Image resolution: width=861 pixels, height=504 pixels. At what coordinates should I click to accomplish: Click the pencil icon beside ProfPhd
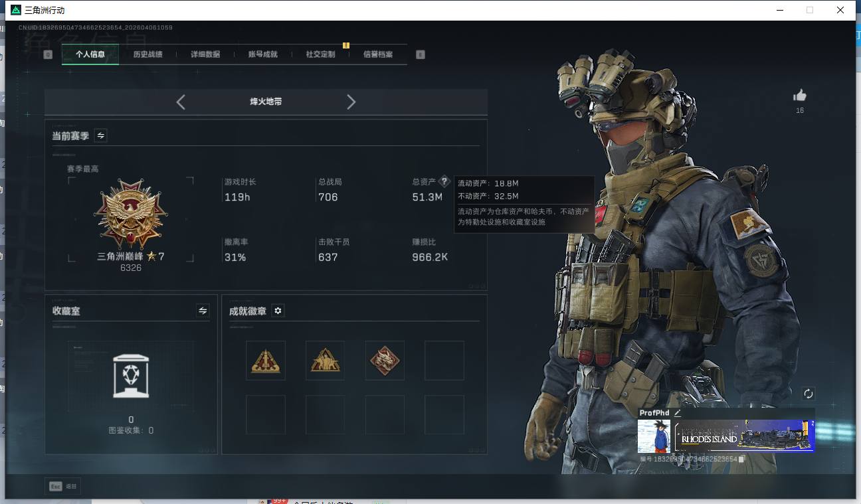point(678,413)
